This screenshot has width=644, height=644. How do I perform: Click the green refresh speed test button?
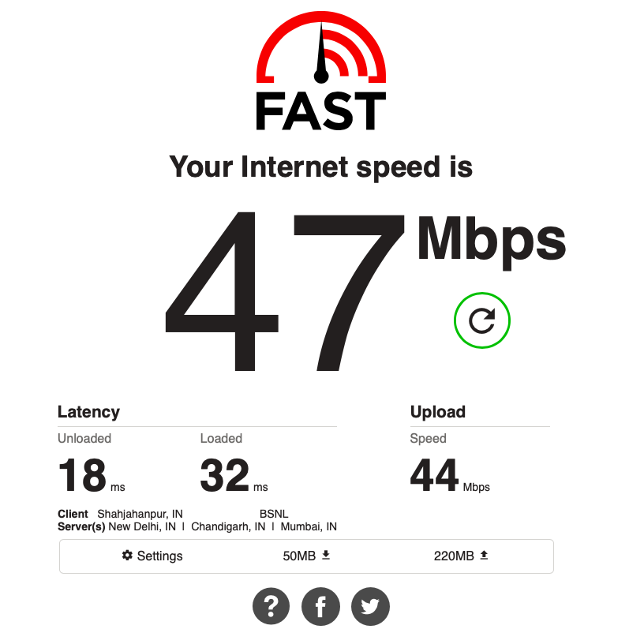481,320
